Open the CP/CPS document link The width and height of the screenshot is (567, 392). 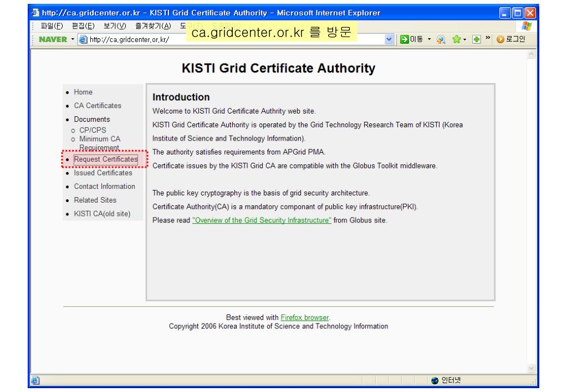coord(93,130)
